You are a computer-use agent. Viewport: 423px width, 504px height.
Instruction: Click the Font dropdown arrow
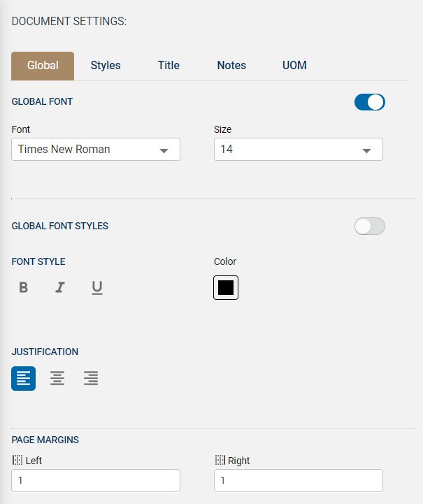pos(164,150)
